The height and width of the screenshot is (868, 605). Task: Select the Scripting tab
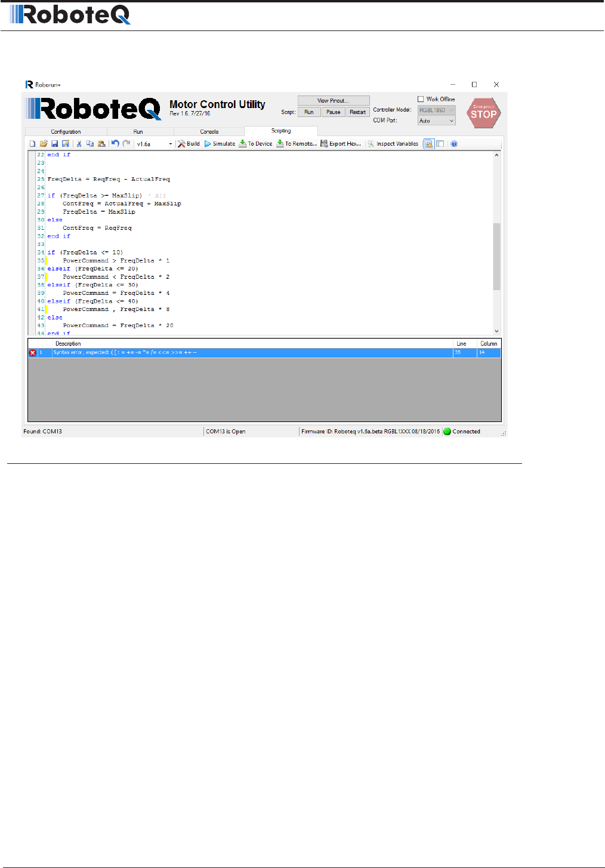click(x=281, y=131)
